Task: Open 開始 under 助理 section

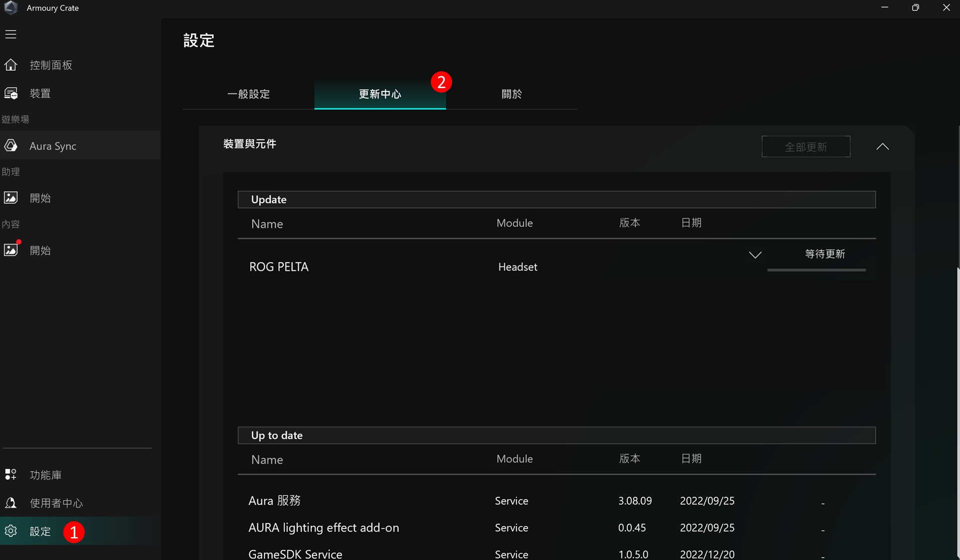Action: coord(40,198)
